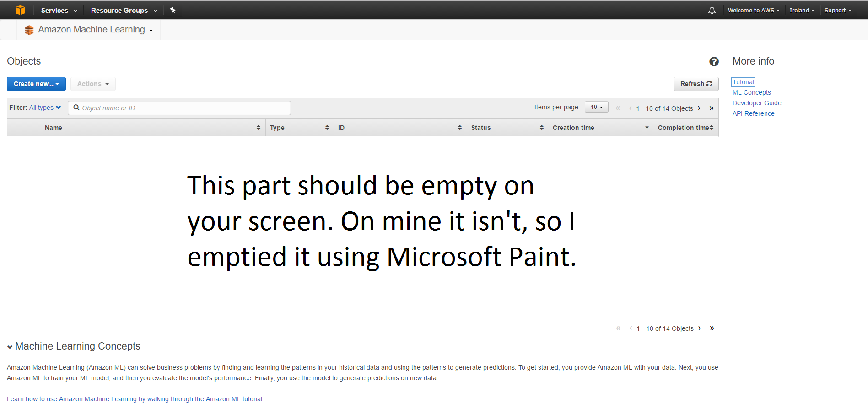This screenshot has width=868, height=409.
Task: Click the pin shortcut icon in navbar
Action: coord(173,10)
